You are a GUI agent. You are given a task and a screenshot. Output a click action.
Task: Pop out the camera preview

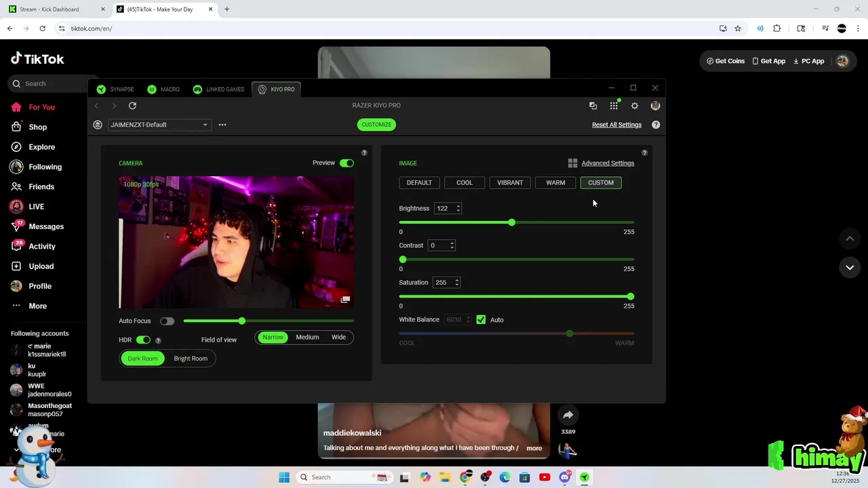click(x=346, y=299)
